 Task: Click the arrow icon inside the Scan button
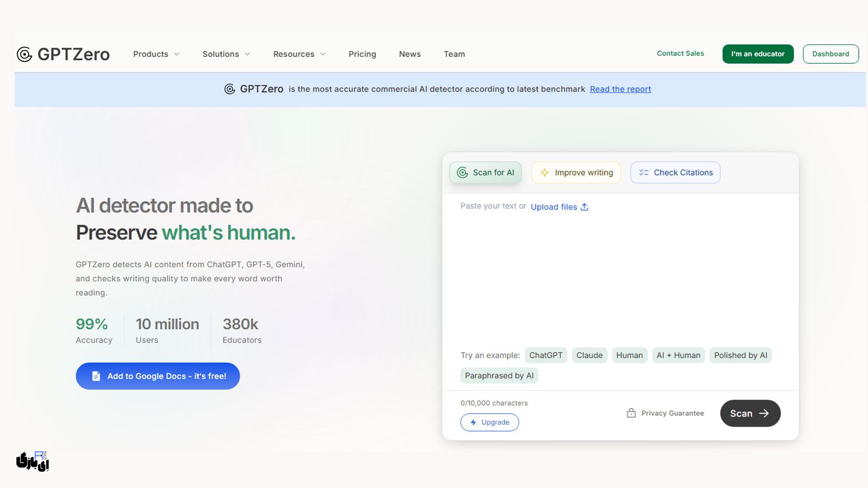point(765,413)
